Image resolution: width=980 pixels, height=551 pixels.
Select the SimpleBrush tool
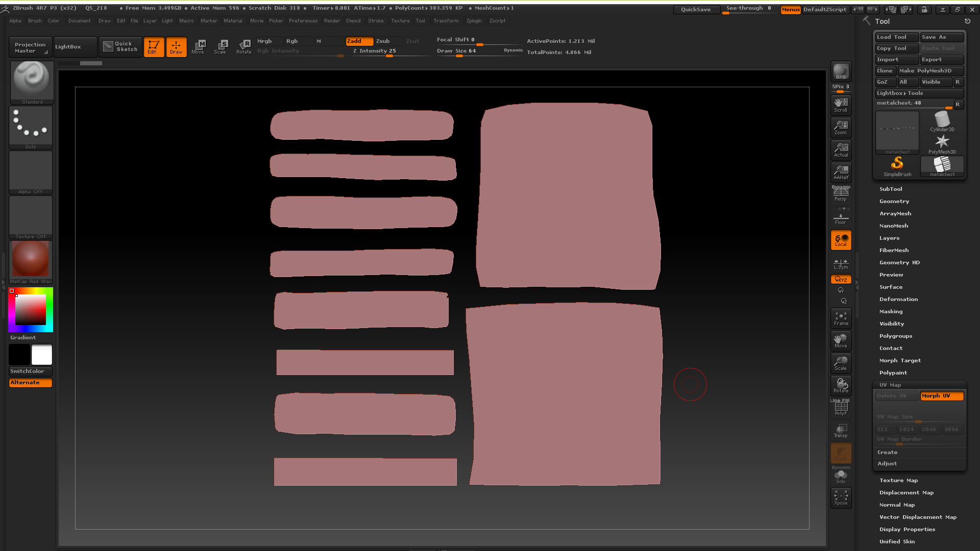pyautogui.click(x=897, y=166)
